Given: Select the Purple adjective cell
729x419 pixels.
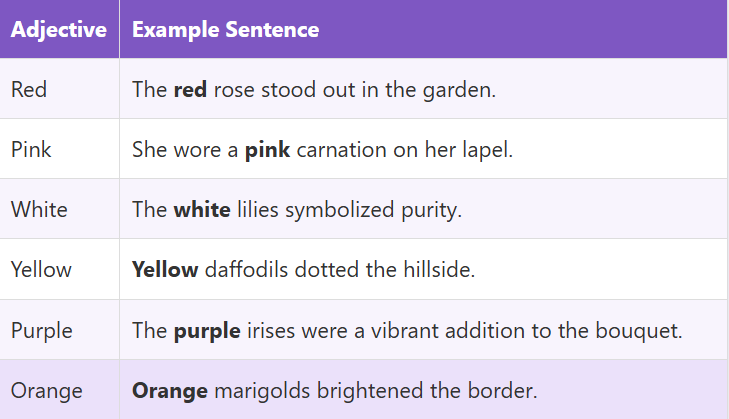Looking at the screenshot, I should tap(41, 329).
